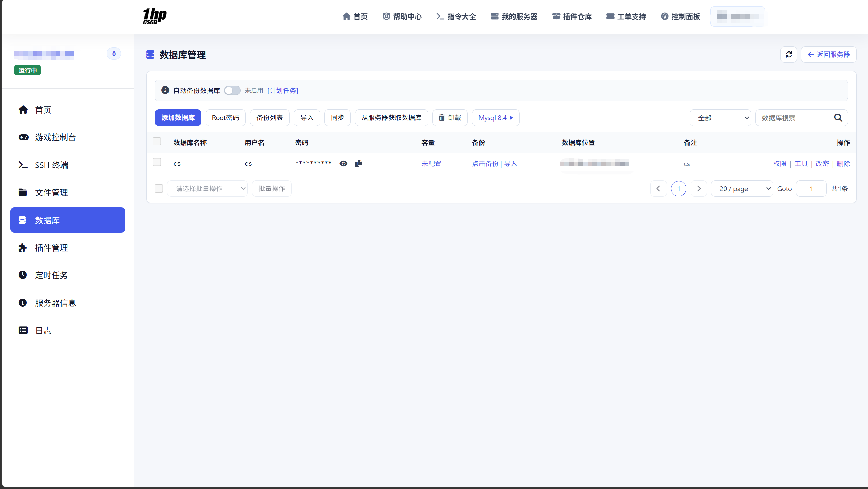Screen dimensions: 868x489
Task: Click the 卸载 trash button
Action: [x=450, y=118]
